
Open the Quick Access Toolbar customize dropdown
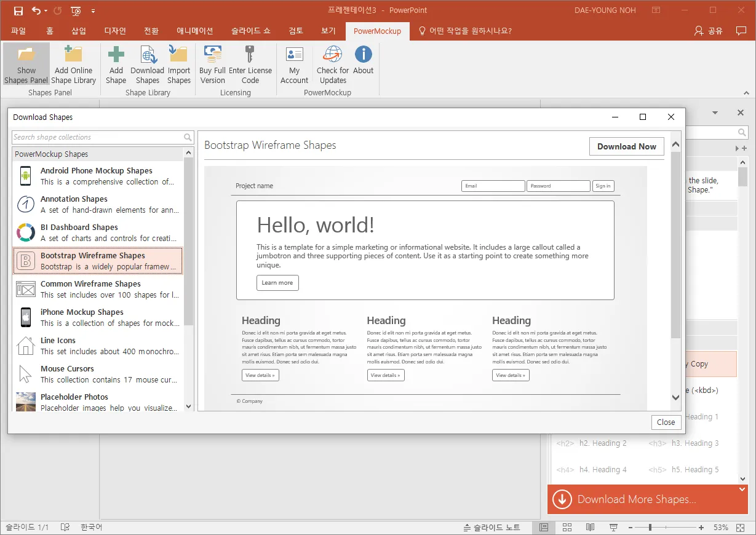93,10
